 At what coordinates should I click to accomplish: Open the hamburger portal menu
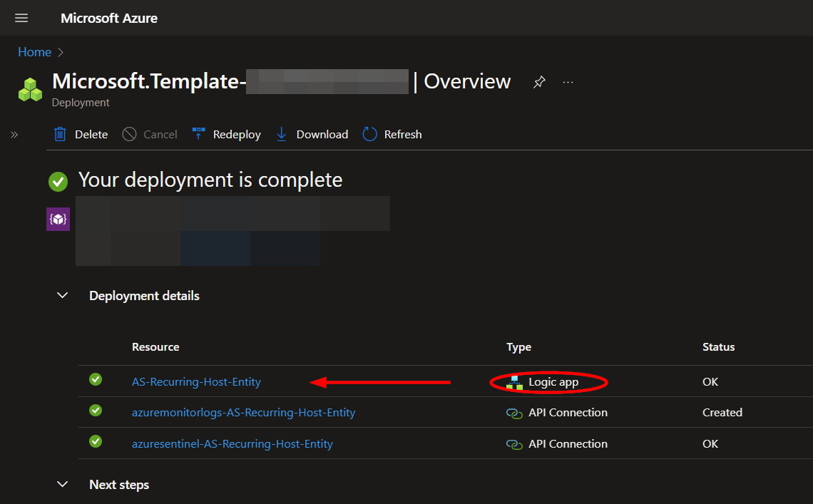pyautogui.click(x=21, y=18)
